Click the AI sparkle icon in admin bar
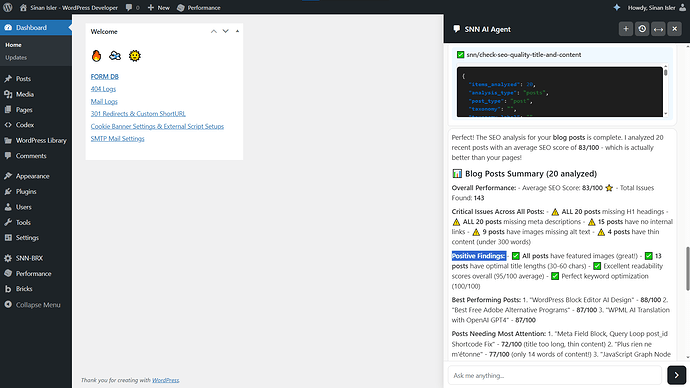 617,7
